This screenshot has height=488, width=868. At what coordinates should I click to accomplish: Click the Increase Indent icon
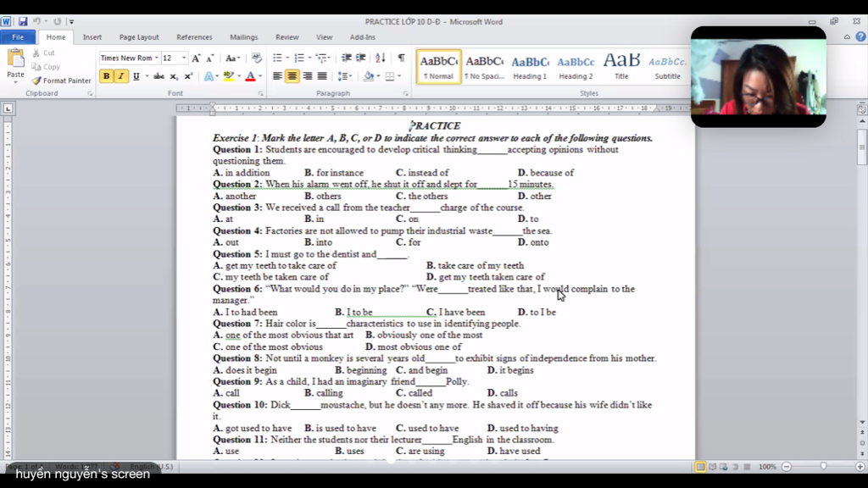tap(360, 58)
